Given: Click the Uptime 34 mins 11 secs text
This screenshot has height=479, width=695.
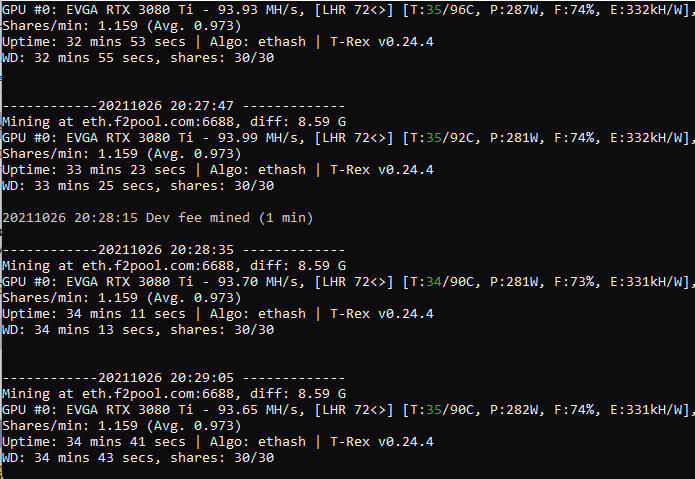Looking at the screenshot, I should click(x=94, y=314).
